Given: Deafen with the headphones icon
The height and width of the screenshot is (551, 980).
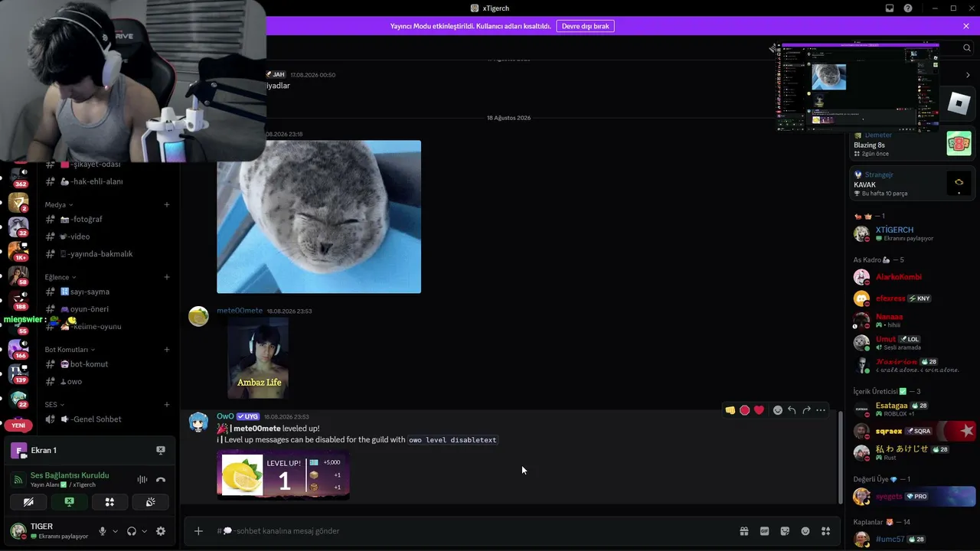Looking at the screenshot, I should (132, 531).
